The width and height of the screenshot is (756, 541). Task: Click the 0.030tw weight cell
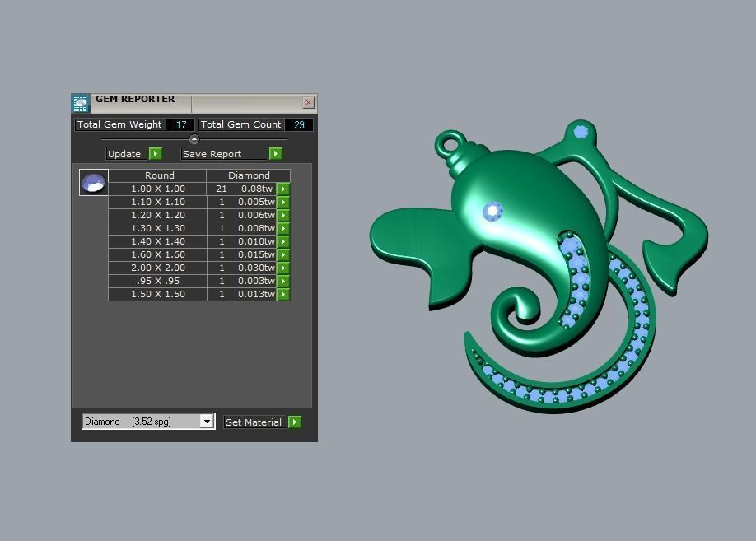[256, 268]
